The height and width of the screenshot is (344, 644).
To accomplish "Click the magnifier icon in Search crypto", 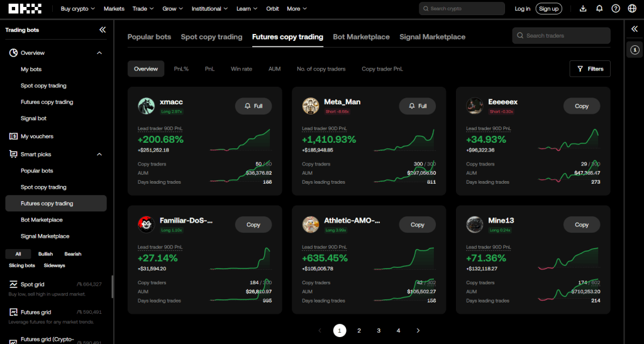I will pyautogui.click(x=426, y=9).
